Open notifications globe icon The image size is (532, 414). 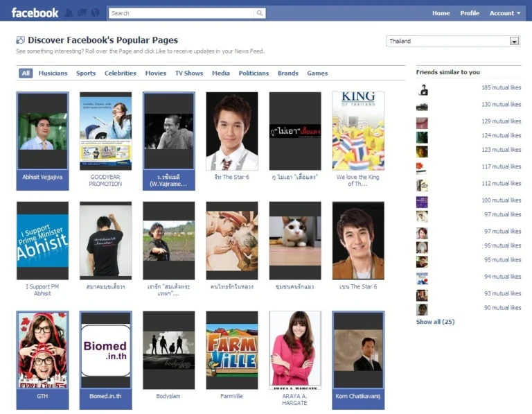(x=96, y=13)
